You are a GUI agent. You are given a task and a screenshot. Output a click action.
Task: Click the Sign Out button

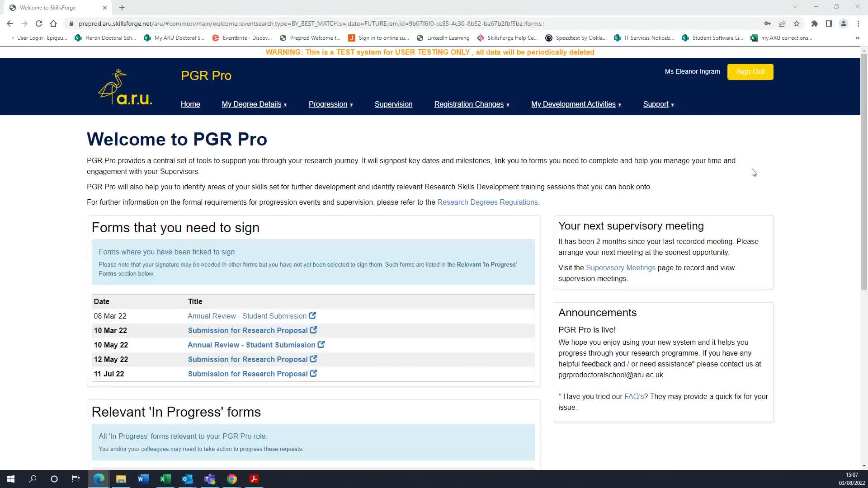pyautogui.click(x=750, y=72)
